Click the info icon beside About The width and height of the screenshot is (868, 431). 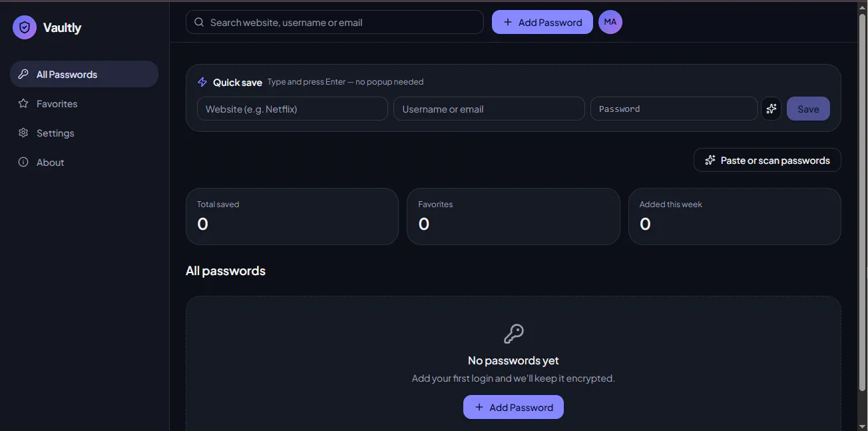click(23, 162)
